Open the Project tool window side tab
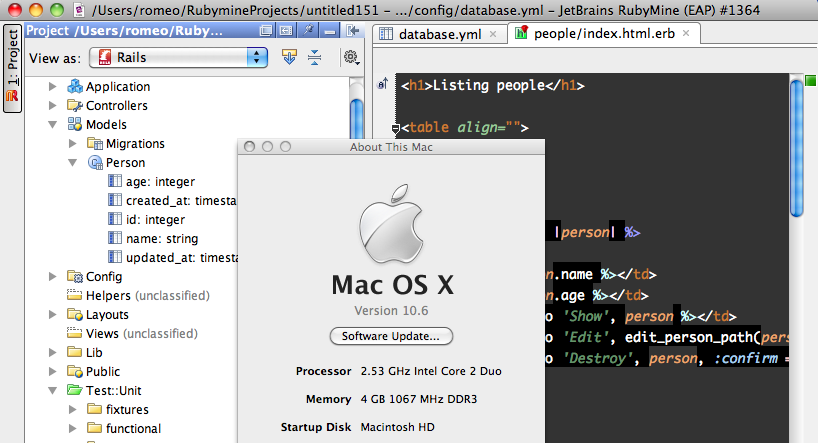The image size is (818, 443). [x=12, y=68]
